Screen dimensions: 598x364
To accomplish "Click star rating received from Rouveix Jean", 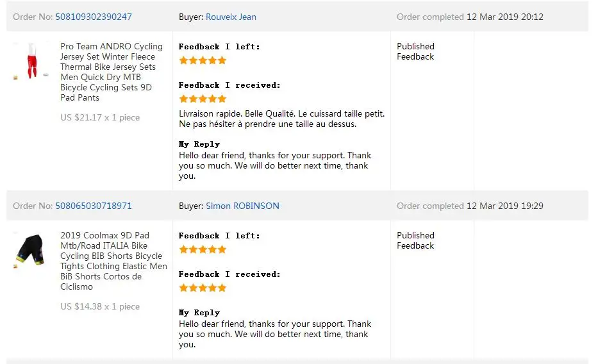I will pos(203,99).
